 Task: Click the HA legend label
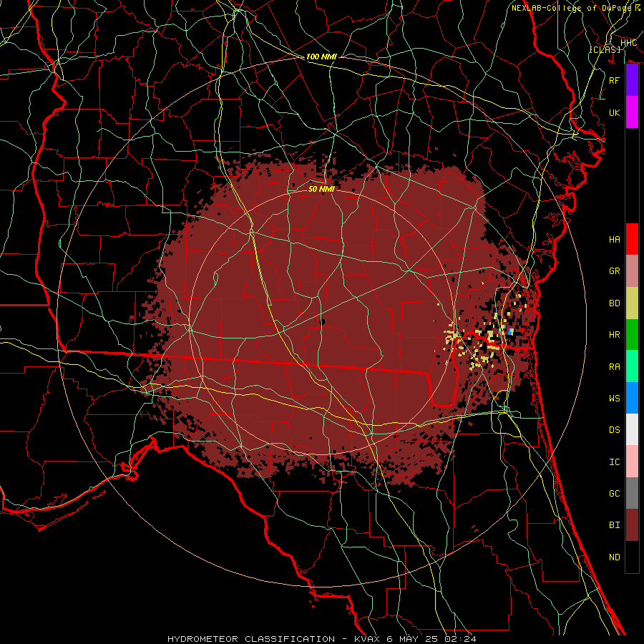(x=615, y=239)
